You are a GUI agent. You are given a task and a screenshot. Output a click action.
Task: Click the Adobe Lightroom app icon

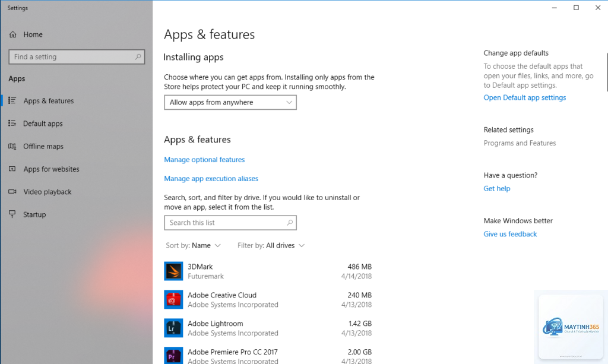173,328
